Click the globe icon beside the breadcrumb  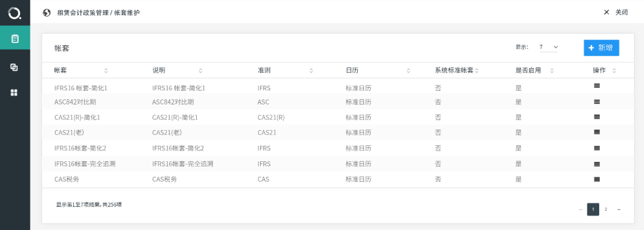[47, 13]
